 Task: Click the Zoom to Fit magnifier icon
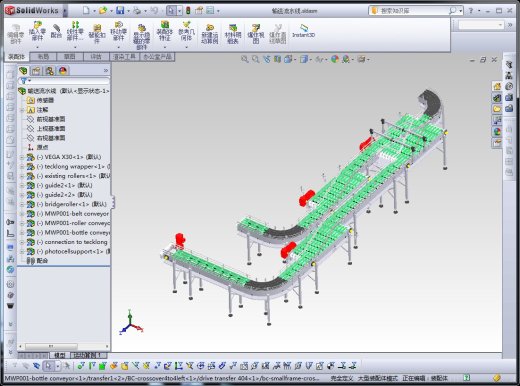245,59
